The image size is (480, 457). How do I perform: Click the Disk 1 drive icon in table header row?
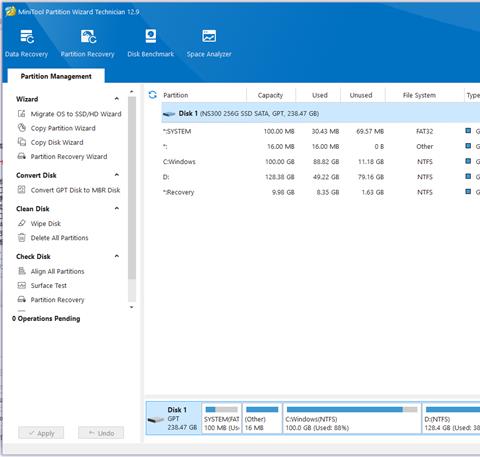[169, 114]
